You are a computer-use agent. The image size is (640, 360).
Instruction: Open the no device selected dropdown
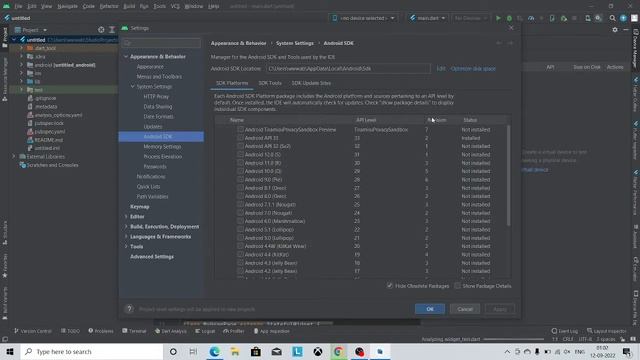[363, 18]
